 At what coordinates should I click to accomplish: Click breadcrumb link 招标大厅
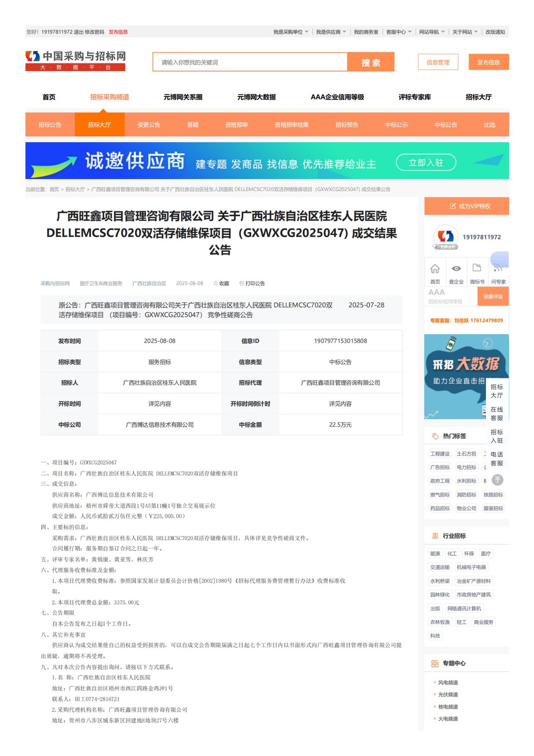click(x=75, y=189)
